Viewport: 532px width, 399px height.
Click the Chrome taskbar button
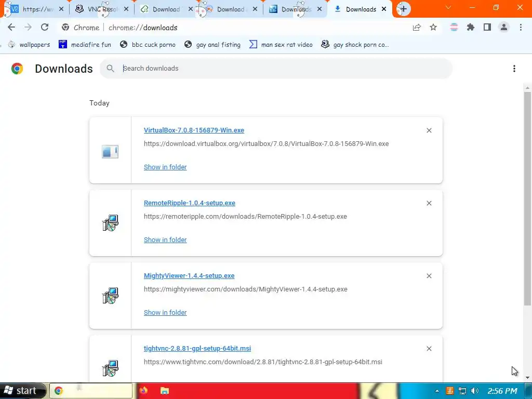pos(91,391)
